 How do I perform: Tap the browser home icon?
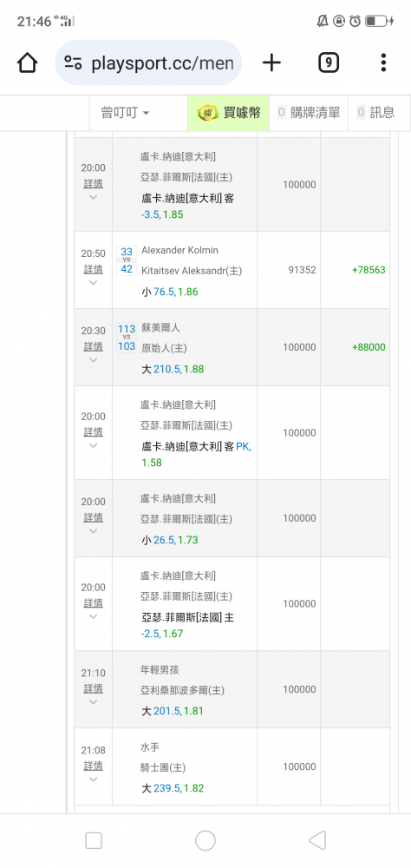coord(27,63)
